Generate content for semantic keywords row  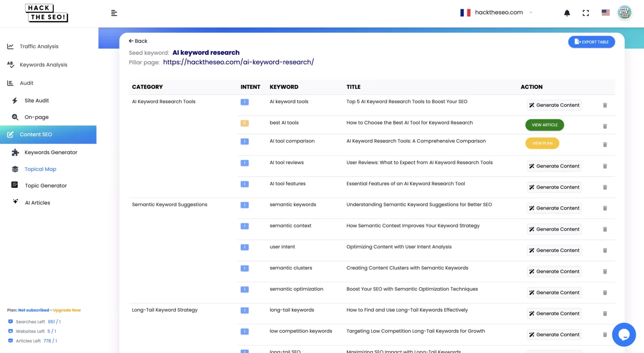coord(554,208)
